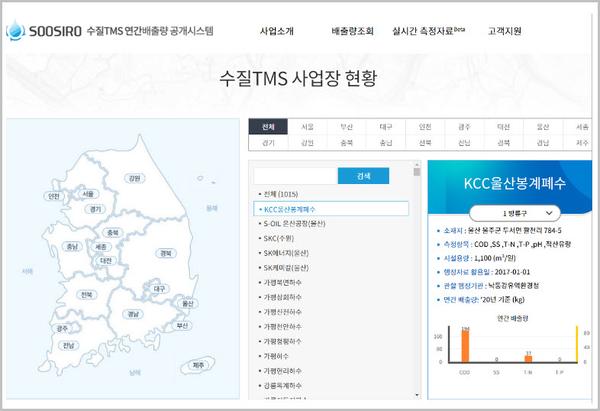Image resolution: width=600 pixels, height=411 pixels.
Task: Click the 전북 label on the map
Action: tap(86, 295)
